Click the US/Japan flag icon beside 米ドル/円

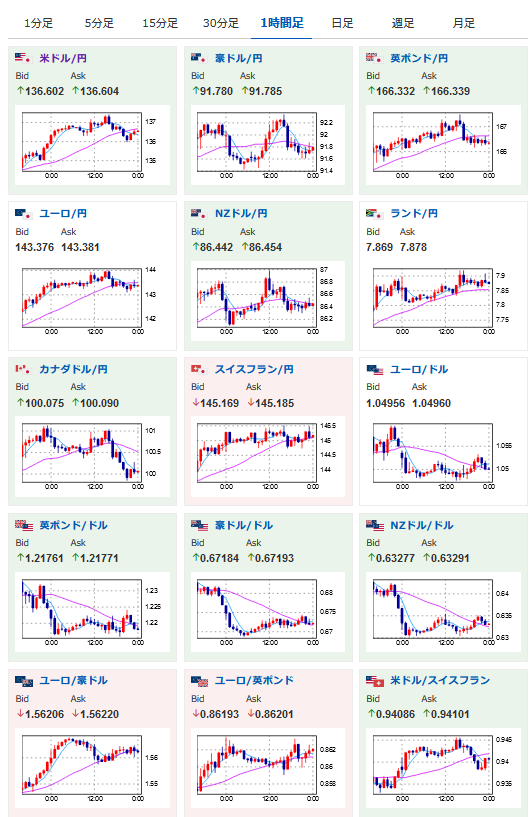coord(22,57)
